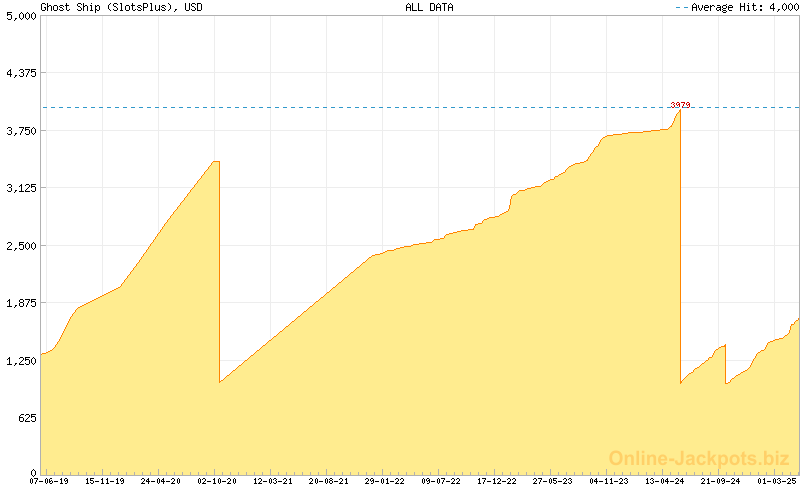Click the 4,375 y-axis label
800x490 pixels.
(x=20, y=74)
